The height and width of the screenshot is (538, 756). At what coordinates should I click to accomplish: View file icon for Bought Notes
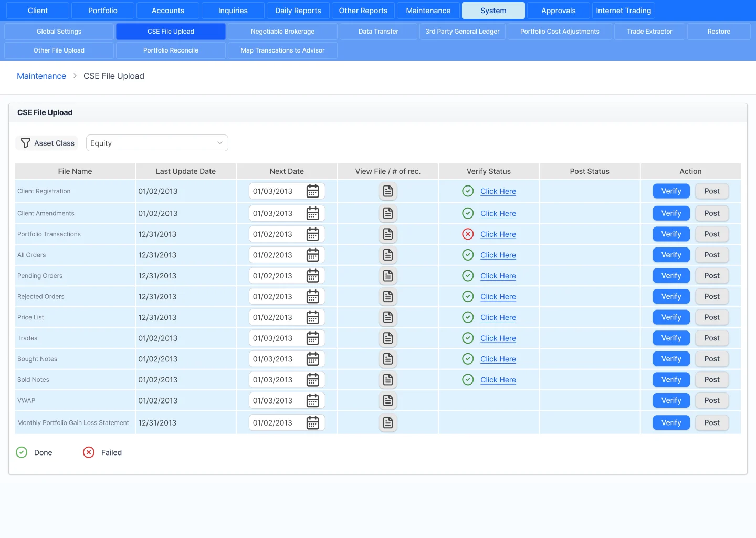(x=388, y=359)
